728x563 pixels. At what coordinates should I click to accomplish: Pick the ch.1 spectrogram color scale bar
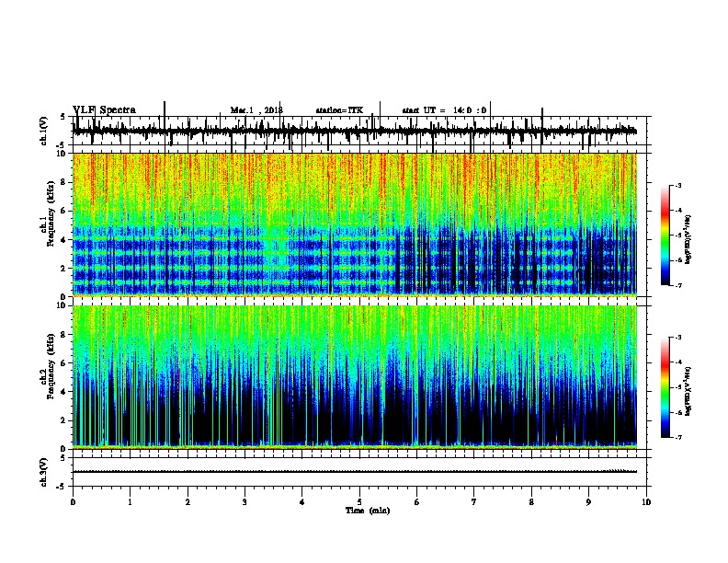[665, 236]
